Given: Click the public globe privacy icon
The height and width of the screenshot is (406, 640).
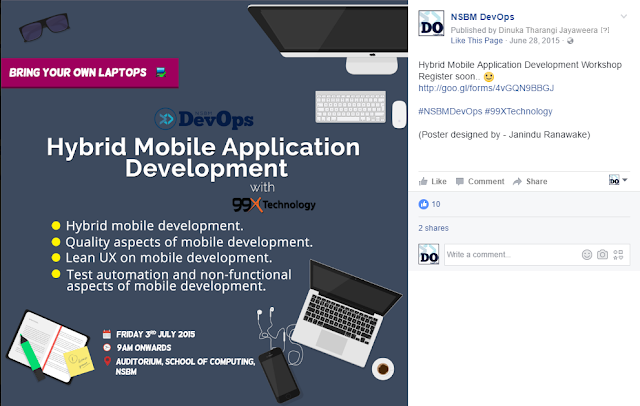Looking at the screenshot, I should click(570, 41).
